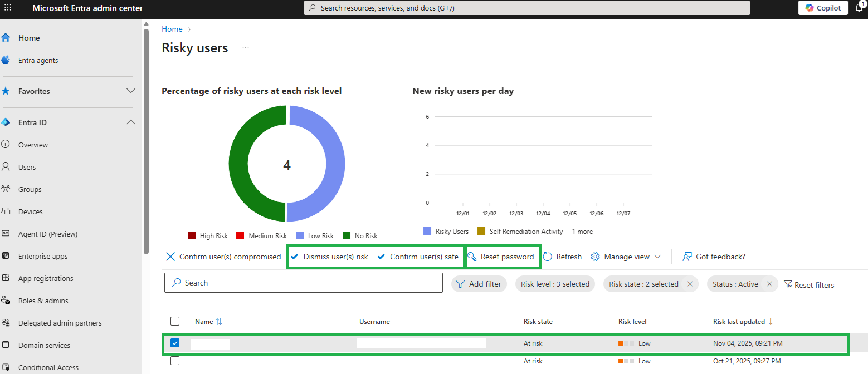Screen dimensions: 868x374
Task: Open Roles & admins in the sidebar
Action: 43,301
